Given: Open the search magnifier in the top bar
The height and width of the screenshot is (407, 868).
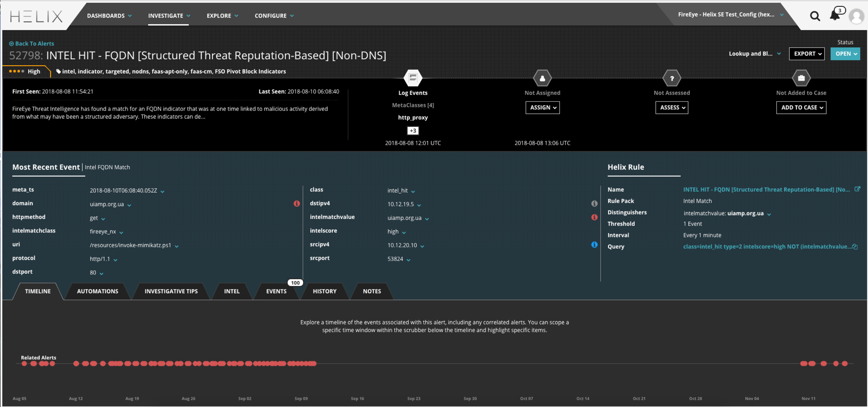Looking at the screenshot, I should [815, 16].
